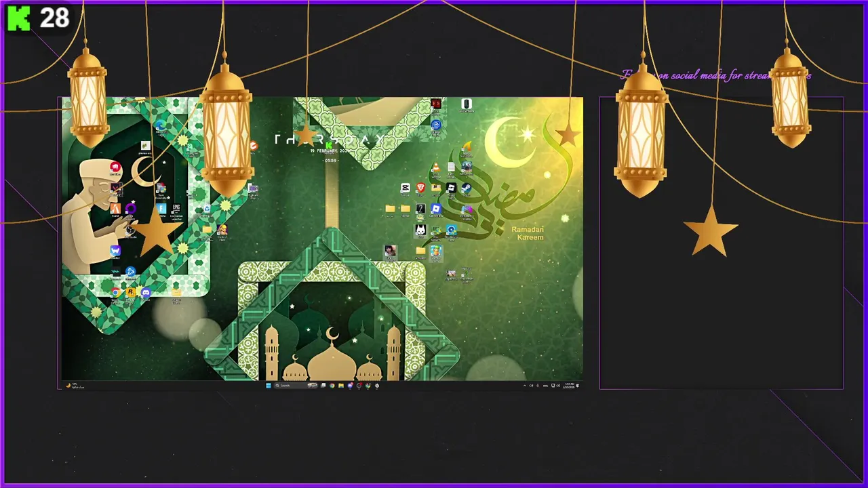
Task: Open the orange Faceit desktop shortcut
Action: (115, 208)
